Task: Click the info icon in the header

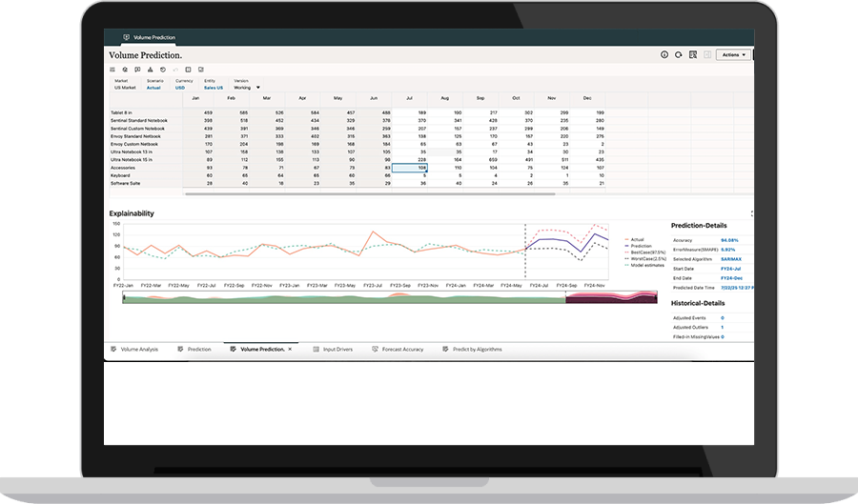Action: point(664,55)
